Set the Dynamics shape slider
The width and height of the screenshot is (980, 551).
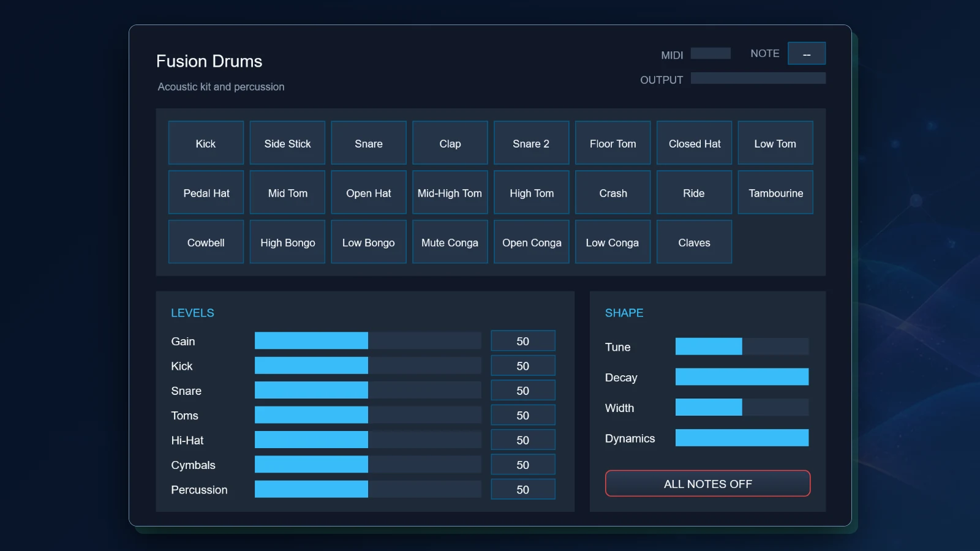(742, 438)
